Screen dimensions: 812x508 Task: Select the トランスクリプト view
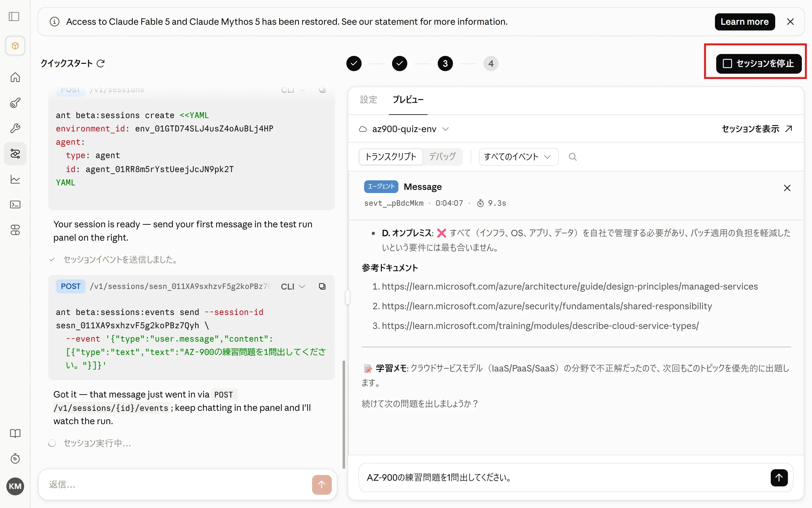(x=390, y=157)
